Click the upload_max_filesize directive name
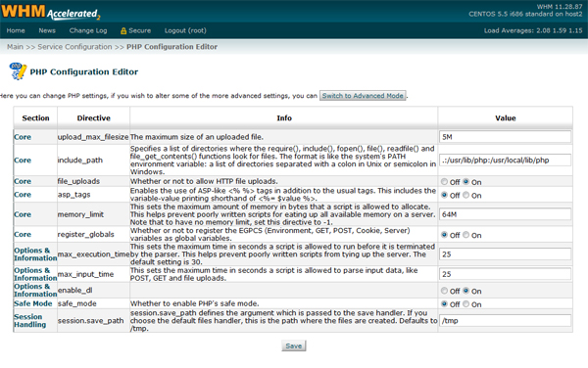The height and width of the screenshot is (368, 588). coord(93,137)
